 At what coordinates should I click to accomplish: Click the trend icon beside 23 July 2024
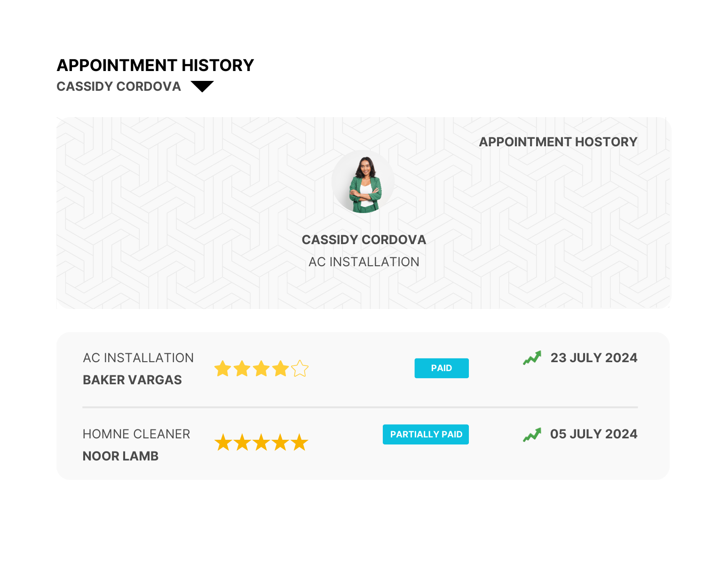click(532, 358)
